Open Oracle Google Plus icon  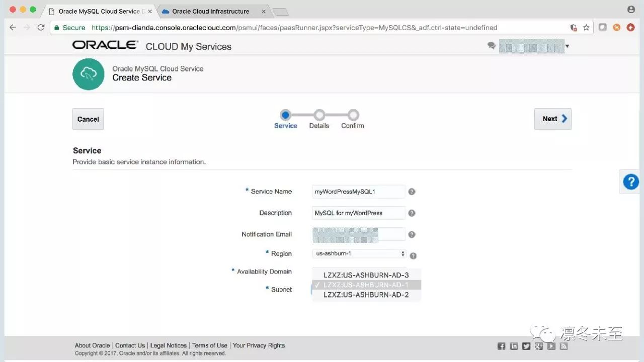[x=539, y=346]
